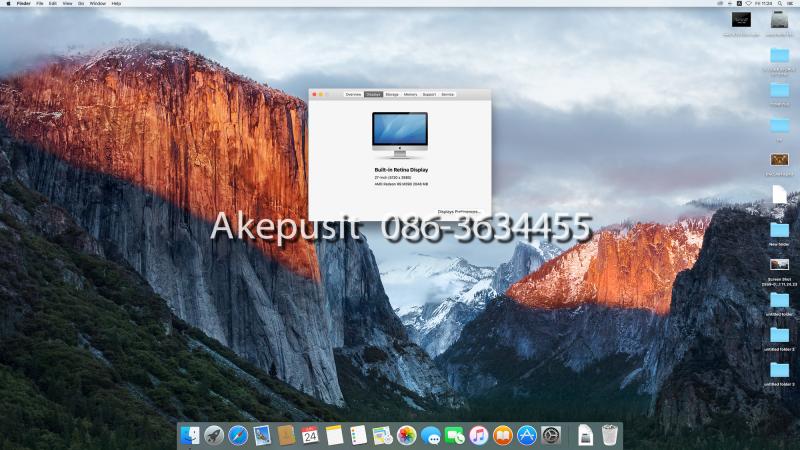This screenshot has width=800, height=450.
Task: Open the Window menu in menu bar
Action: pos(97,4)
